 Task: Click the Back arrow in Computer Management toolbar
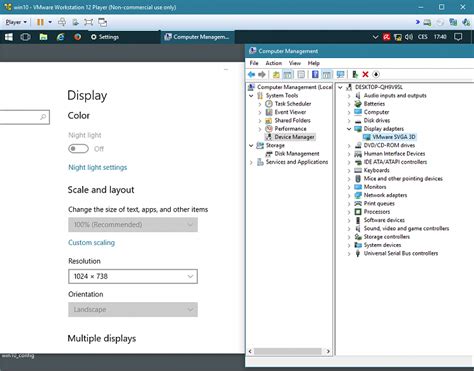pyautogui.click(x=252, y=74)
